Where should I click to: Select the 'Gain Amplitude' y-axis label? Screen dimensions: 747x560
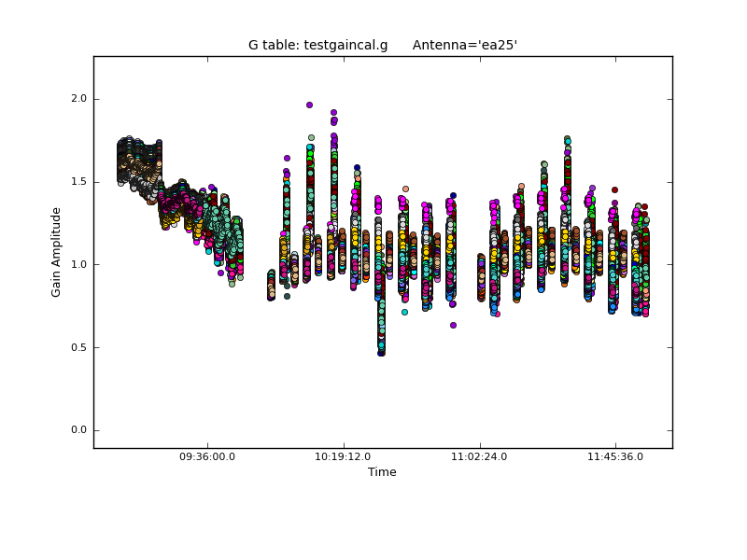tap(56, 252)
